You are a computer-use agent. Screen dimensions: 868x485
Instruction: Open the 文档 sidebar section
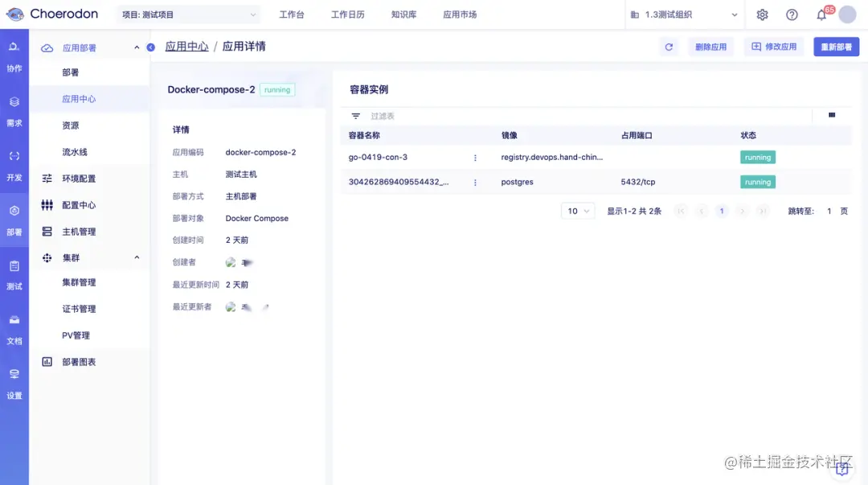pos(14,330)
